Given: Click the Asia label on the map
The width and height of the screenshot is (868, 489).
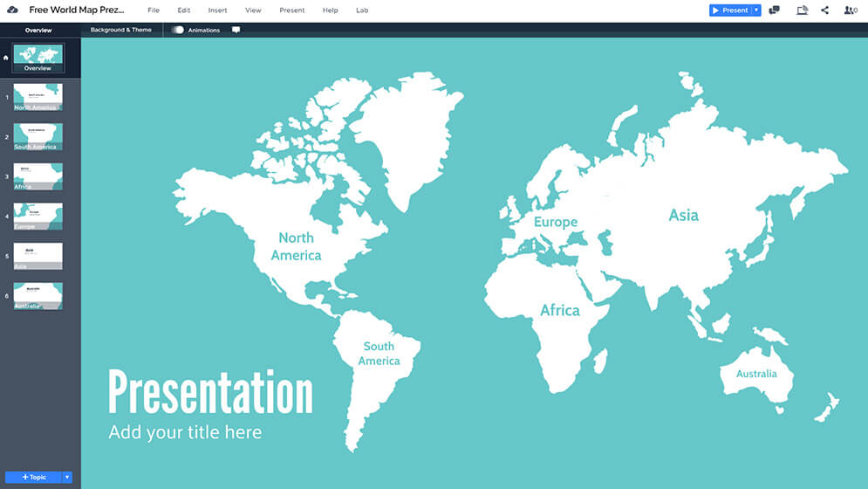Looking at the screenshot, I should click(x=683, y=215).
